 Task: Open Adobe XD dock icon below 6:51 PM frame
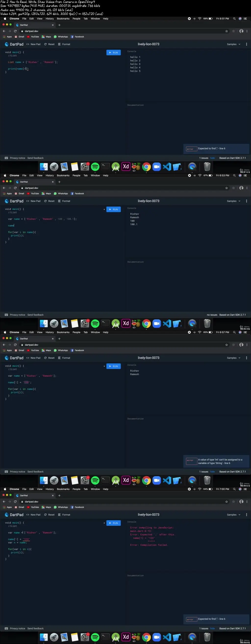tap(126, 166)
